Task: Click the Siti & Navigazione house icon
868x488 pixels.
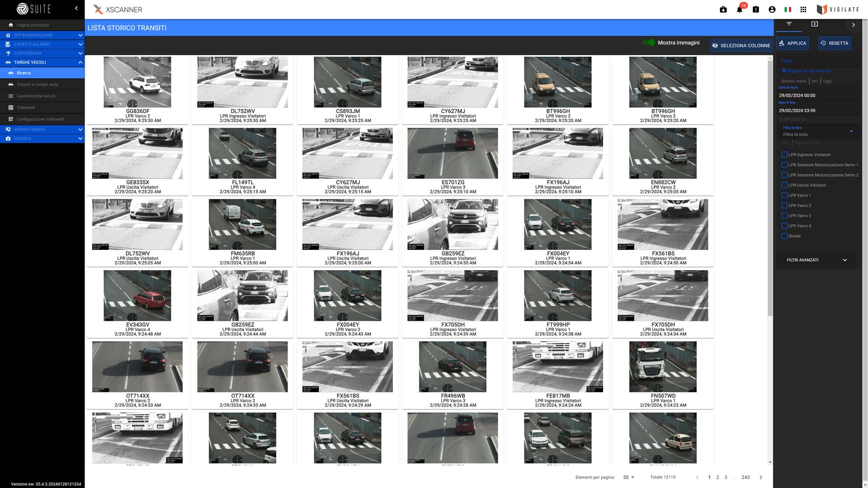Action: click(x=8, y=35)
